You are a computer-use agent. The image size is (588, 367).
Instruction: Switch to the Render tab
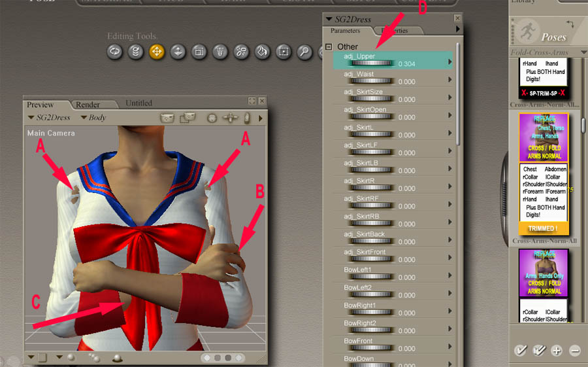click(88, 105)
